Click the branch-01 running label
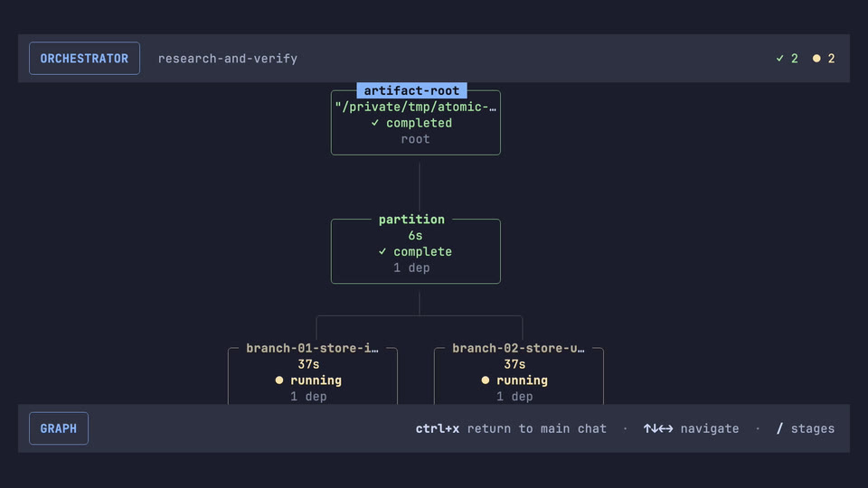The height and width of the screenshot is (488, 868). pos(316,380)
